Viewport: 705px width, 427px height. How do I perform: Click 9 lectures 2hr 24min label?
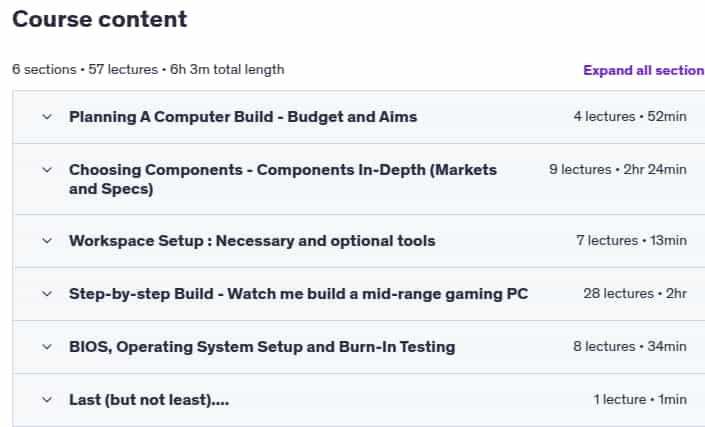[x=618, y=170]
